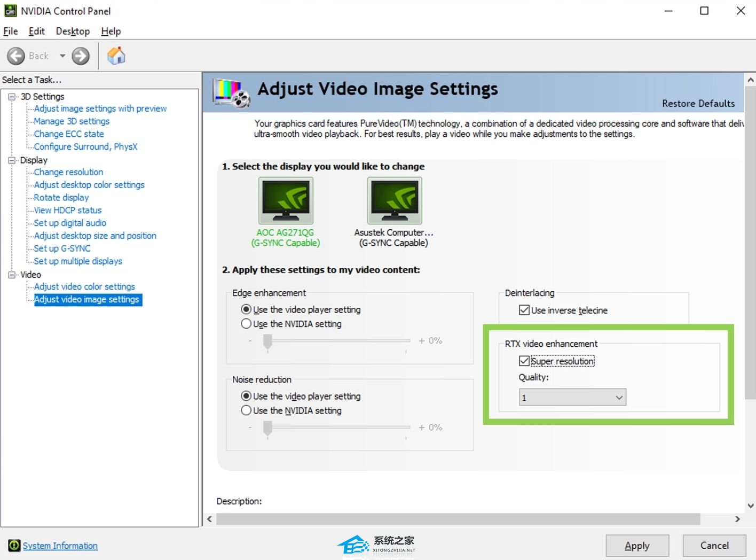Select Edge enhancement NVIDIA setting
This screenshot has height=560, width=756.
pos(246,324)
